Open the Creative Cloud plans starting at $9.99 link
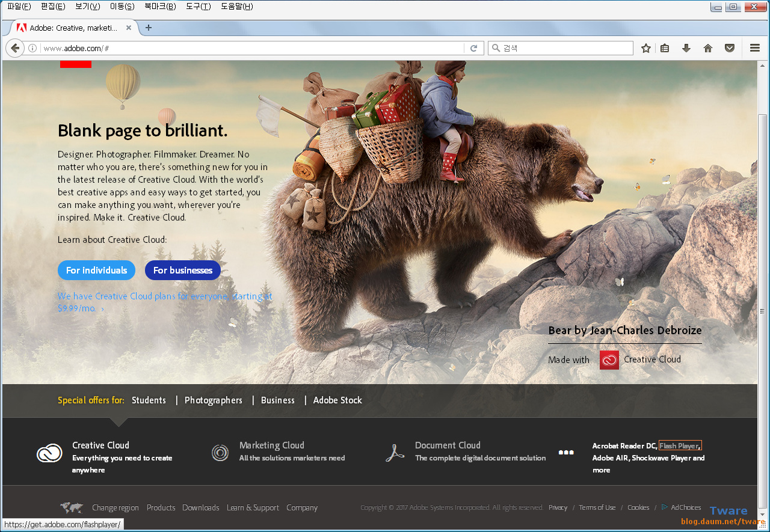This screenshot has width=770, height=532. pyautogui.click(x=165, y=302)
